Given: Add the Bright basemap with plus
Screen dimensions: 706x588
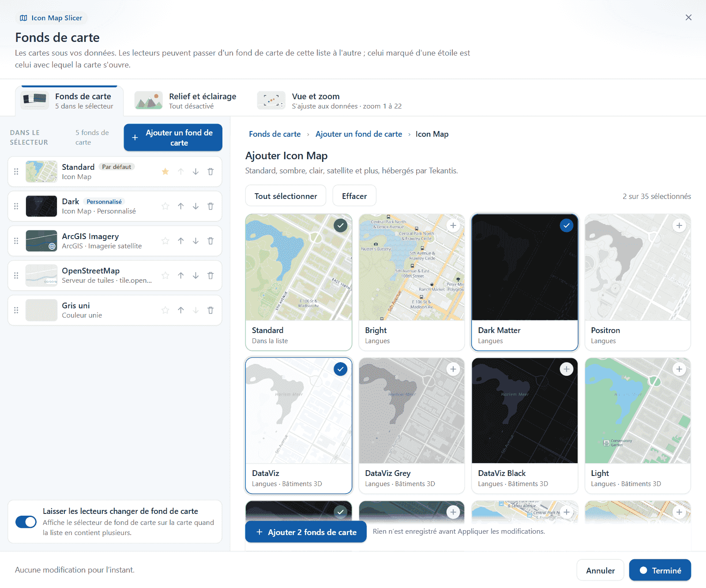Looking at the screenshot, I should point(453,225).
